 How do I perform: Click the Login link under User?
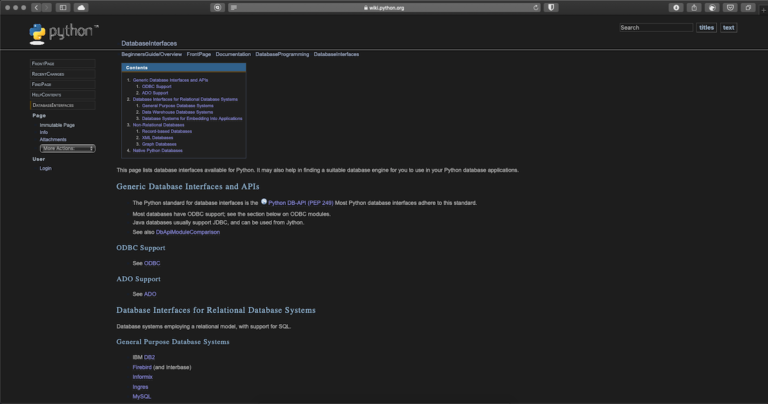tap(46, 168)
